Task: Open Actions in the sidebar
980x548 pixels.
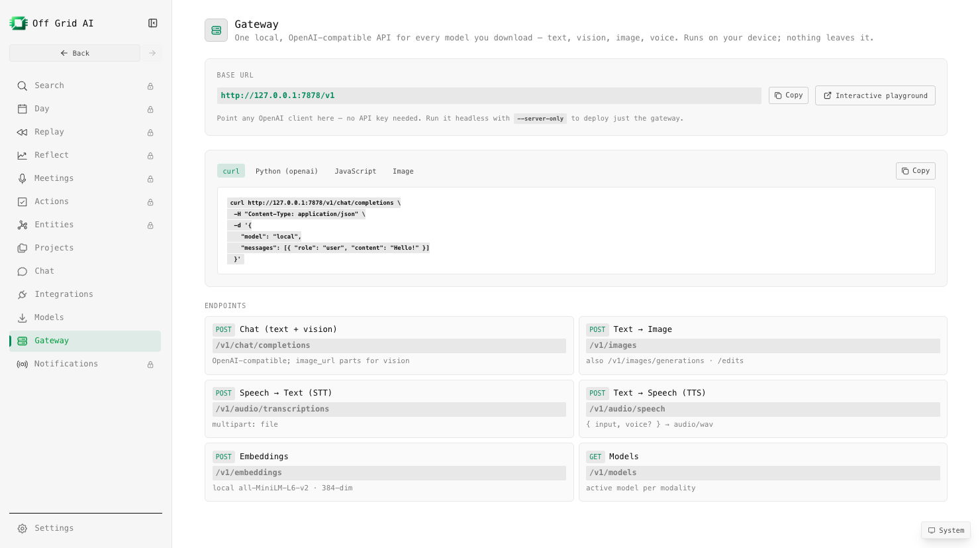Action: (85, 201)
